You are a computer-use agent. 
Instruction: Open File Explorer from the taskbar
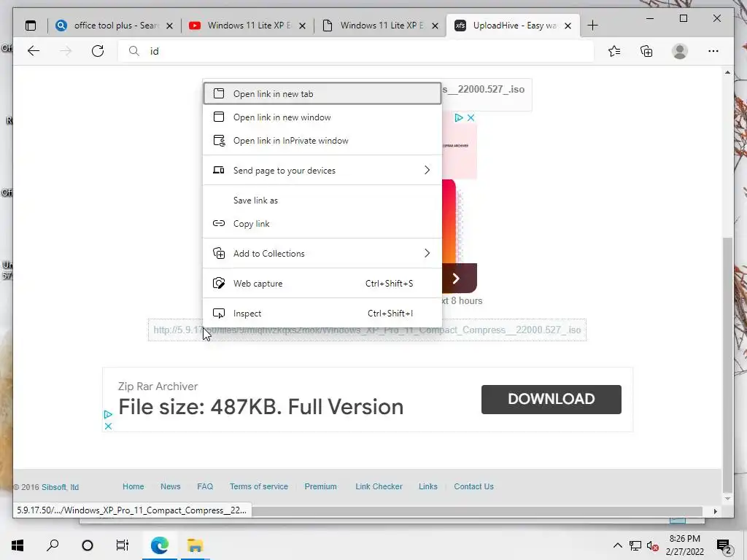[x=195, y=545]
